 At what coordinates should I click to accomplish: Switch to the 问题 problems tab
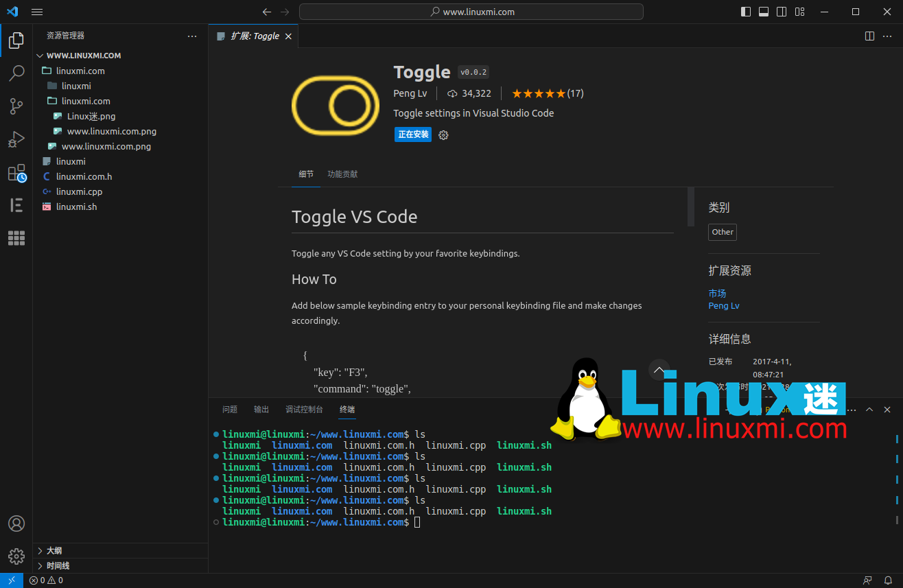point(230,410)
